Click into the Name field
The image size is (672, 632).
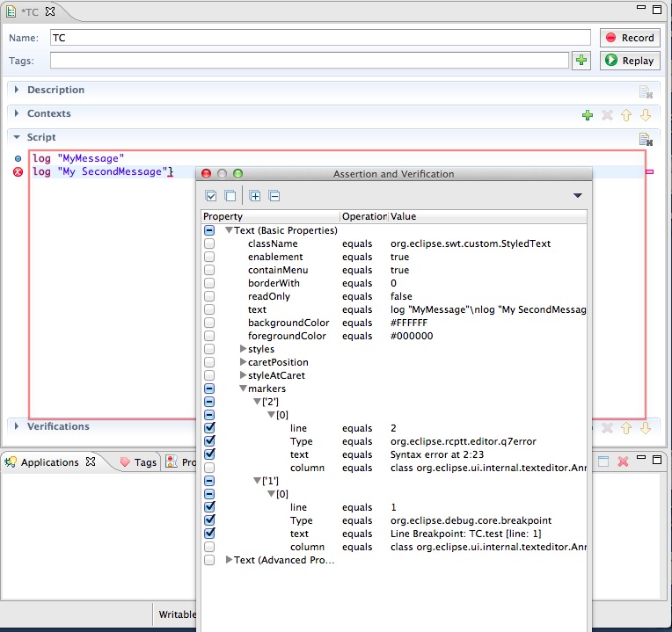(x=320, y=38)
